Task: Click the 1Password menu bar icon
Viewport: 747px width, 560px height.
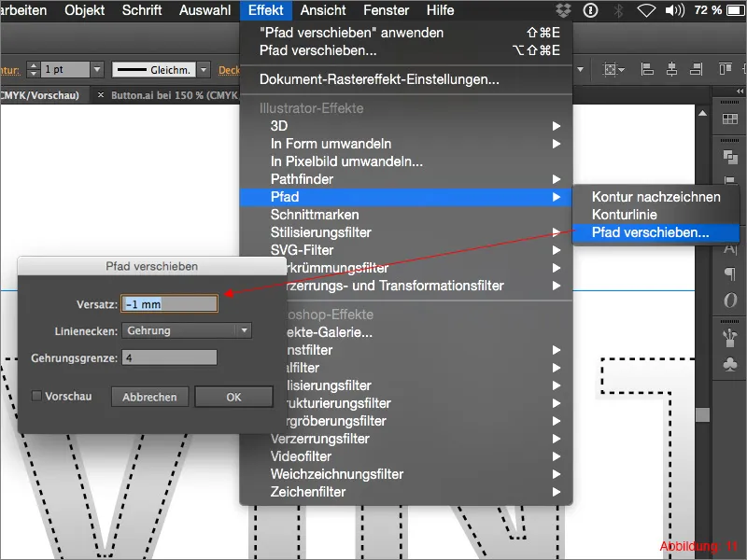Action: pos(590,10)
